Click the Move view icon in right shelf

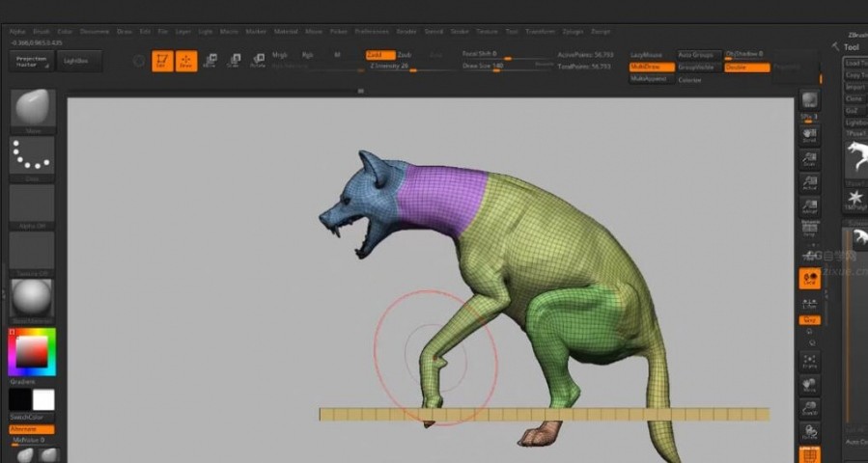(x=810, y=386)
